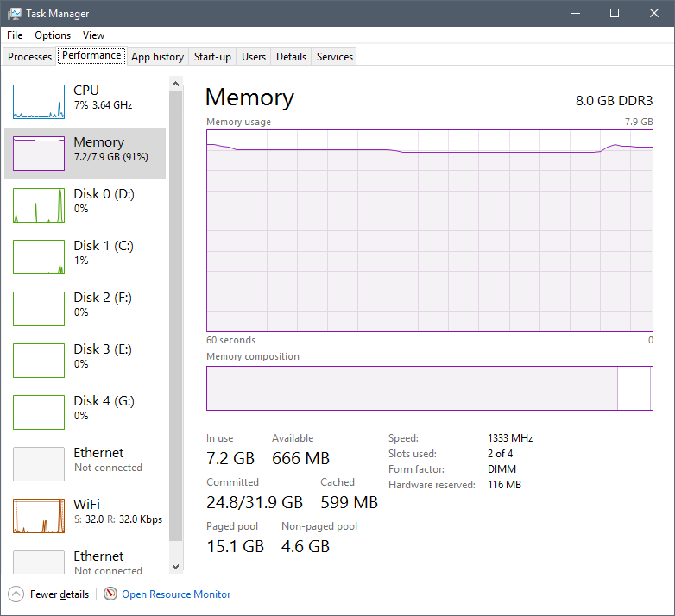Open the File menu

[x=15, y=35]
